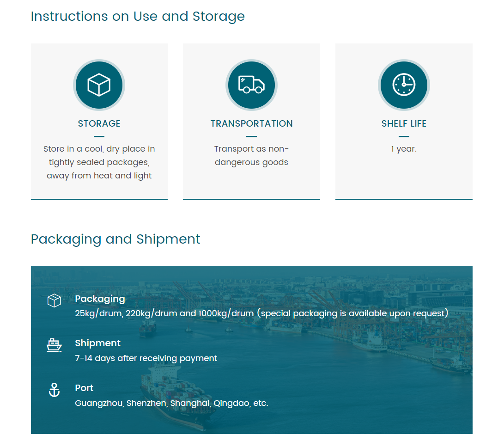Click the Shipment label in banner
The height and width of the screenshot is (441, 504).
point(97,343)
